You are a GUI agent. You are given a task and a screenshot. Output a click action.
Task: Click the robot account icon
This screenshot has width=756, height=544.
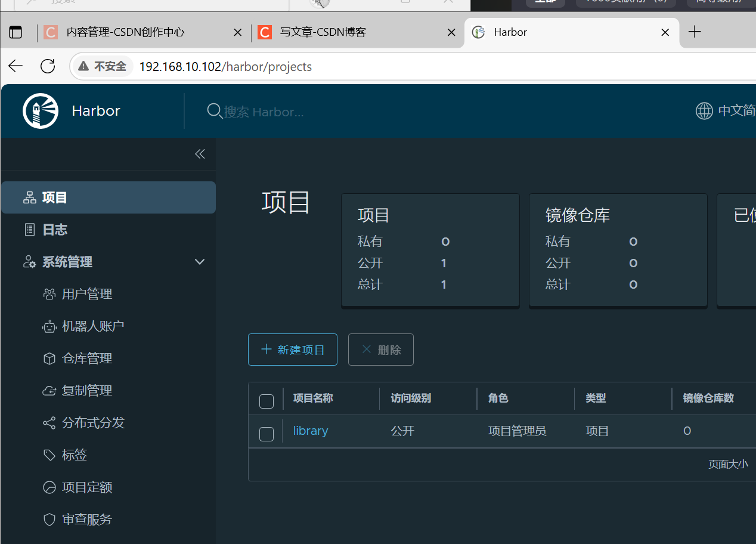tap(49, 326)
